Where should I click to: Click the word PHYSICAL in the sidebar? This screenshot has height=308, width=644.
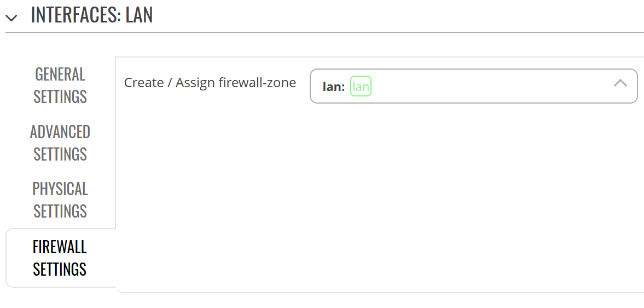(x=60, y=189)
